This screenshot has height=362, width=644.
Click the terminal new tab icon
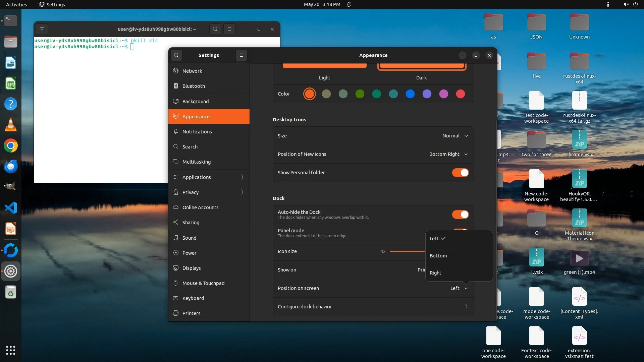click(x=42, y=29)
